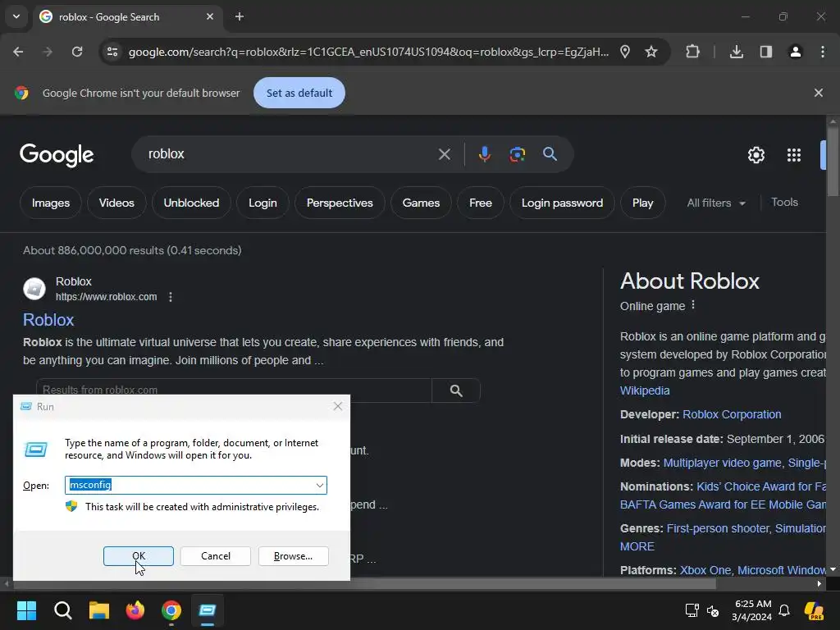840x630 pixels.
Task: Open Google quick settings gear
Action: pos(756,155)
